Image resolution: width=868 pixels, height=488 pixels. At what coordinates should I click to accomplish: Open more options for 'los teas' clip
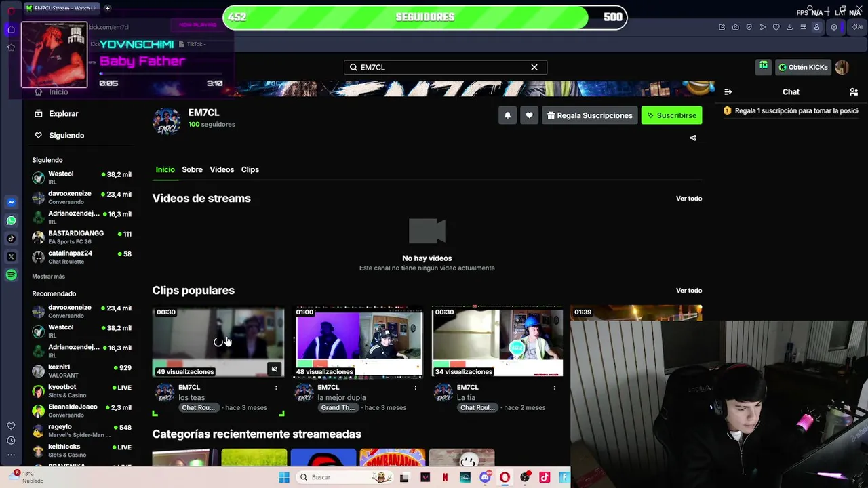(x=276, y=388)
